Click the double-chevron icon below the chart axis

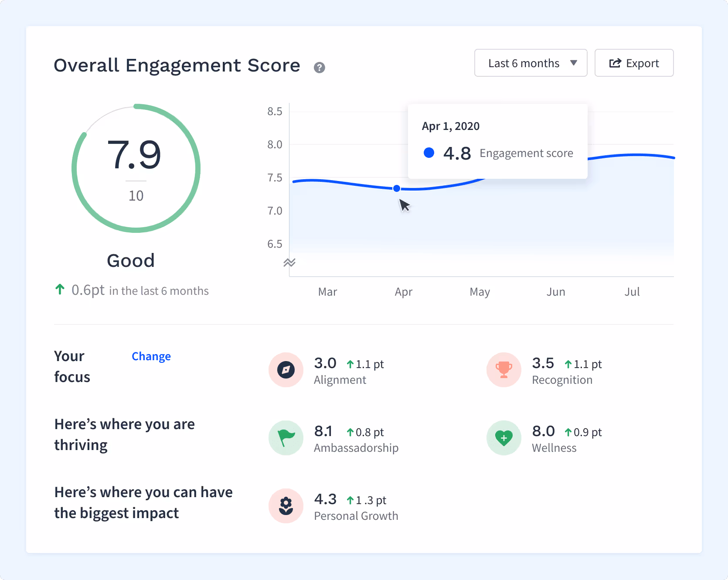tap(290, 263)
